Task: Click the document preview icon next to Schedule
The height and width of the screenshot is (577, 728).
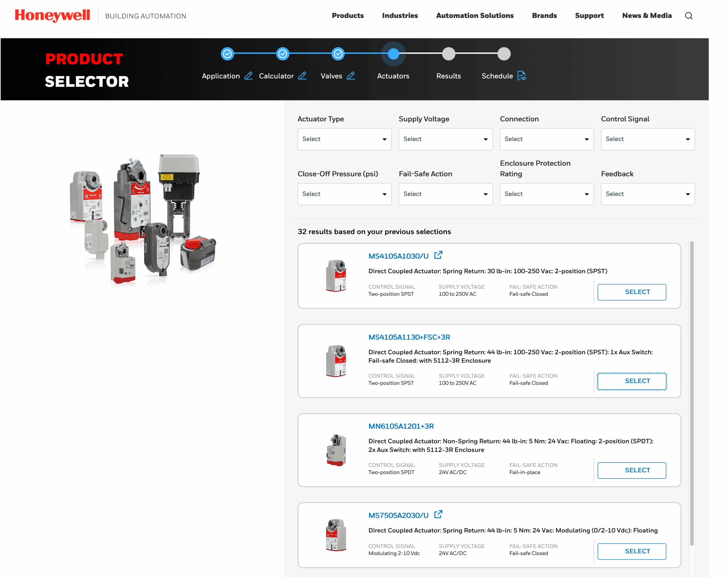Action: coord(522,76)
